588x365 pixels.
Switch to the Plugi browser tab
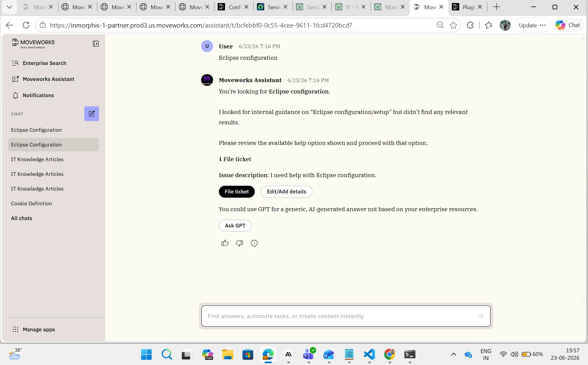click(x=468, y=7)
